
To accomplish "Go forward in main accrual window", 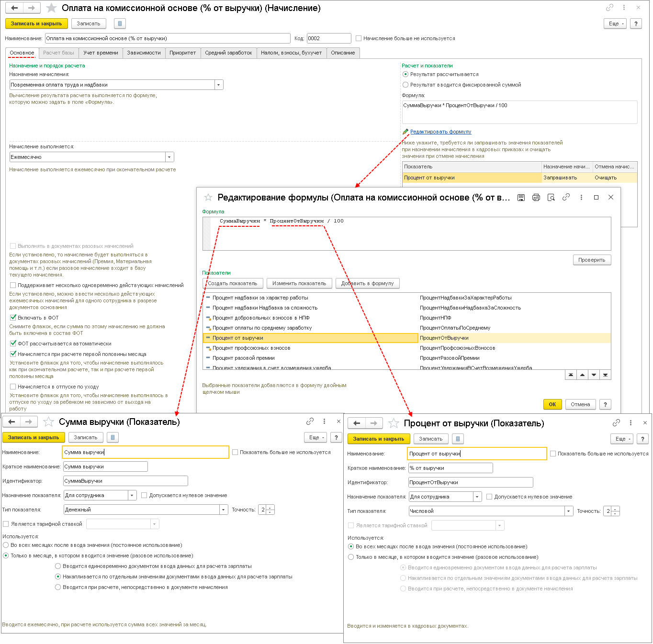I will point(32,8).
